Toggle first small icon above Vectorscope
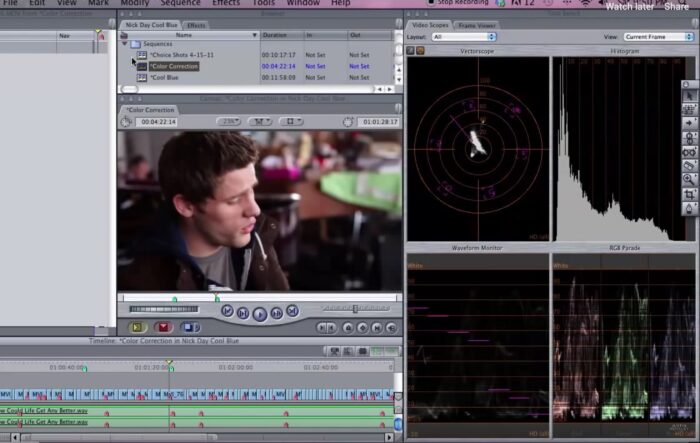700x443 pixels. (411, 50)
